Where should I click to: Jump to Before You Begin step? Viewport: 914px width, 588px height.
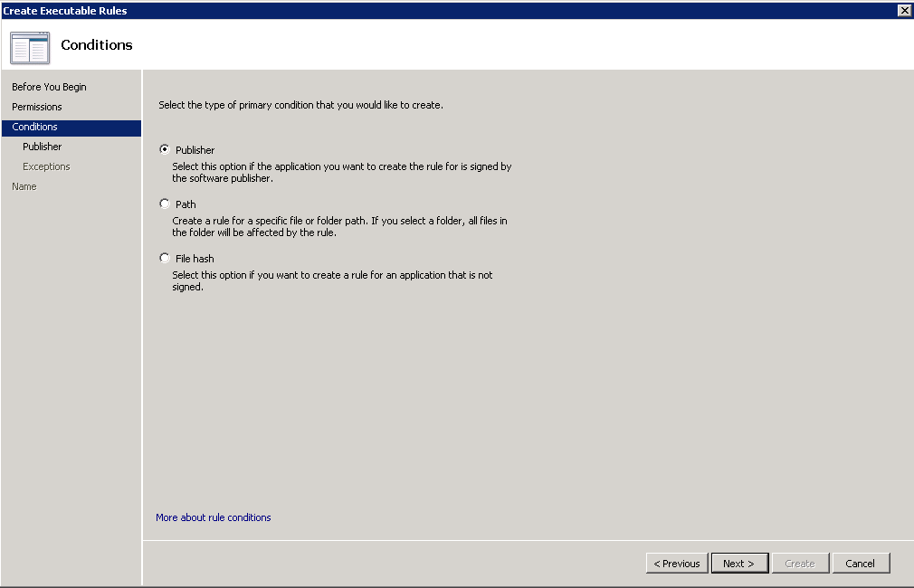pos(49,87)
